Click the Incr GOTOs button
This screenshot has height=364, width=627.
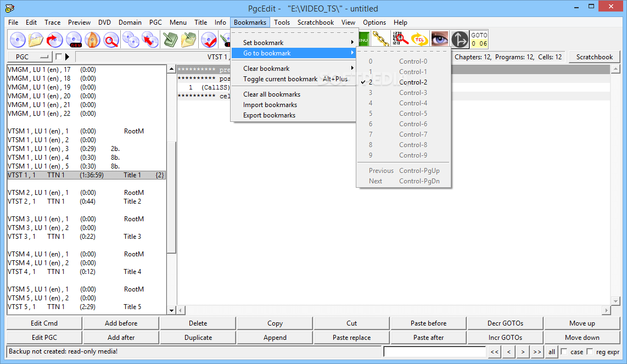pyautogui.click(x=505, y=338)
